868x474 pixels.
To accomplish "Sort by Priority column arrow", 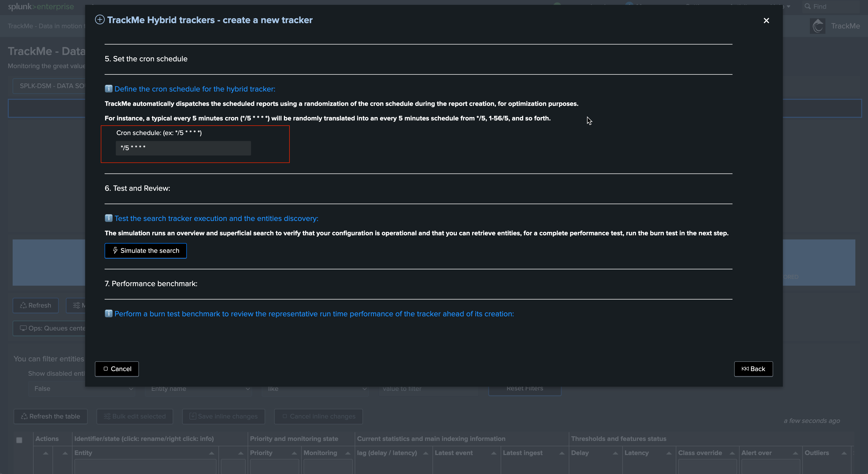I will 294,453.
